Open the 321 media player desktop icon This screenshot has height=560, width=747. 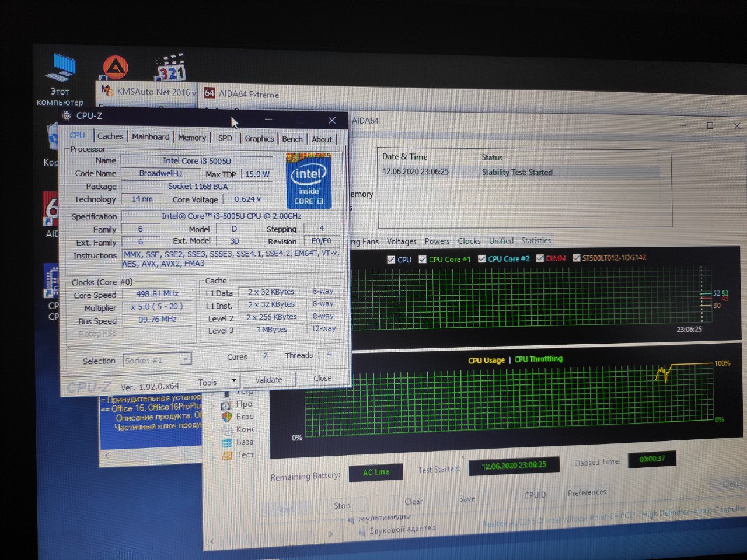(171, 68)
